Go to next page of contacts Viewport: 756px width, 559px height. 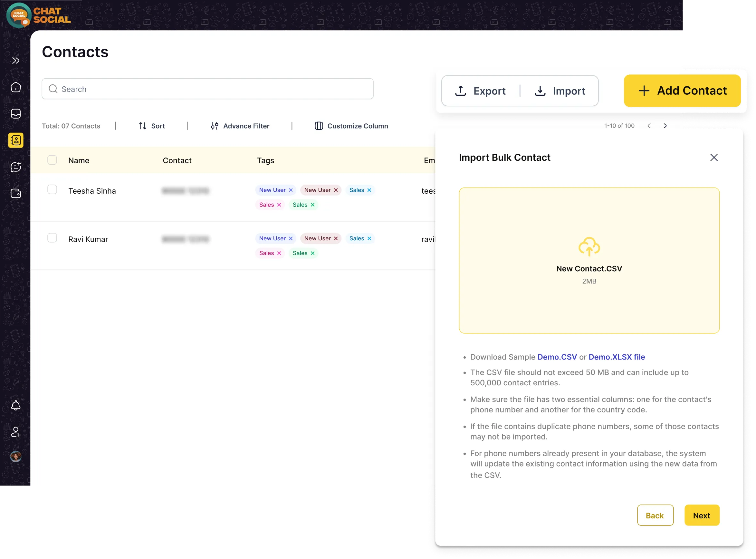click(665, 126)
